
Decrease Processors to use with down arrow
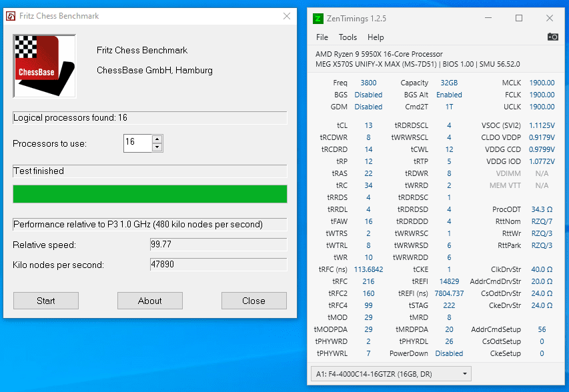pyautogui.click(x=157, y=147)
